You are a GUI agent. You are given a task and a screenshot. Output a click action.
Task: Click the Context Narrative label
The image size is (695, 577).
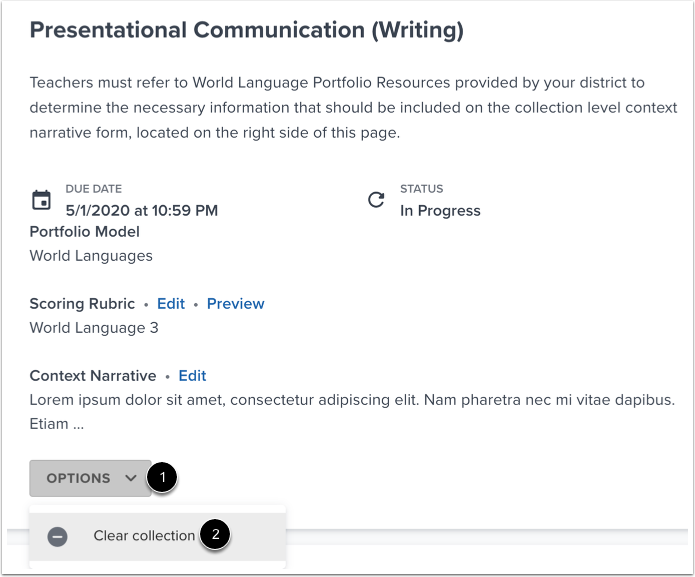tap(93, 376)
